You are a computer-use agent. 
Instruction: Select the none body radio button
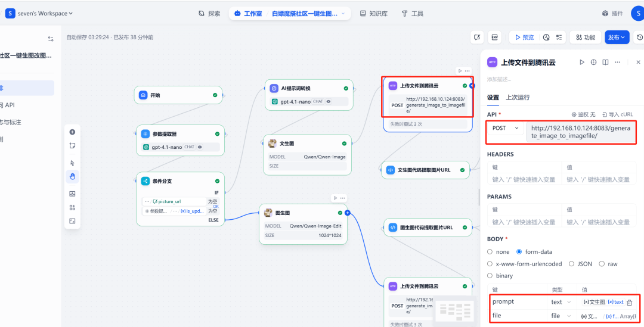tap(490, 252)
